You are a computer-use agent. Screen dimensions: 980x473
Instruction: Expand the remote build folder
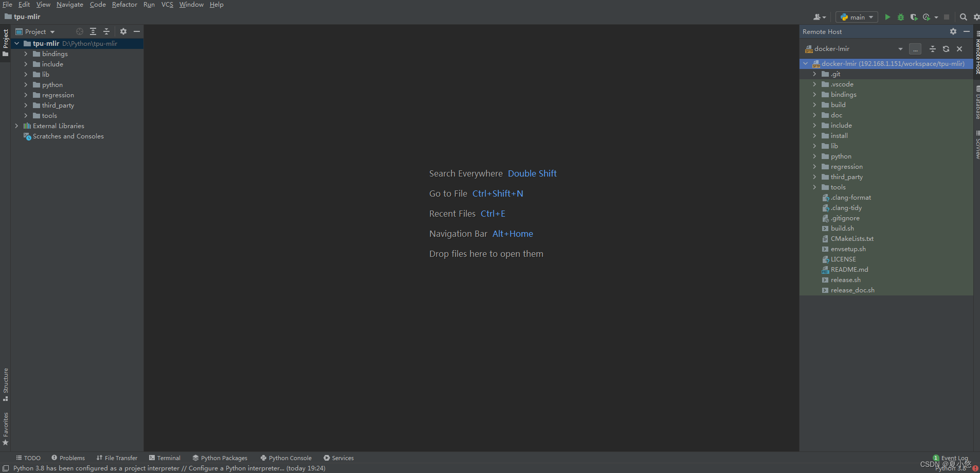point(814,105)
